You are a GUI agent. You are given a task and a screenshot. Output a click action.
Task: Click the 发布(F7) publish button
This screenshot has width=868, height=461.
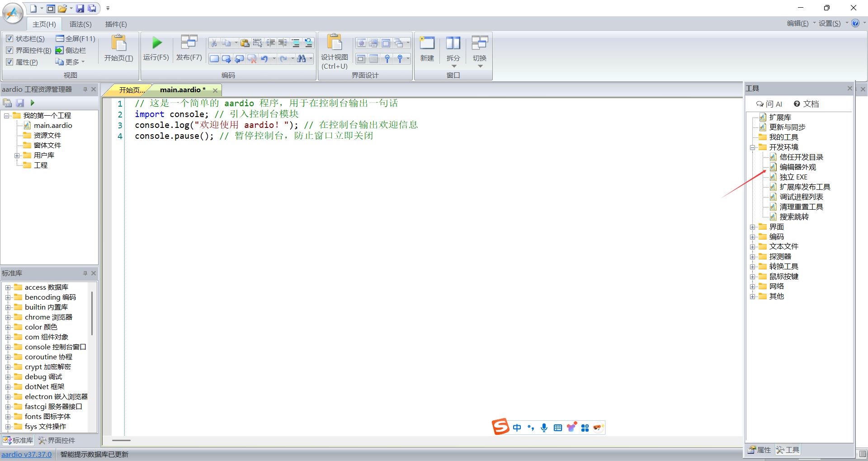click(x=189, y=48)
